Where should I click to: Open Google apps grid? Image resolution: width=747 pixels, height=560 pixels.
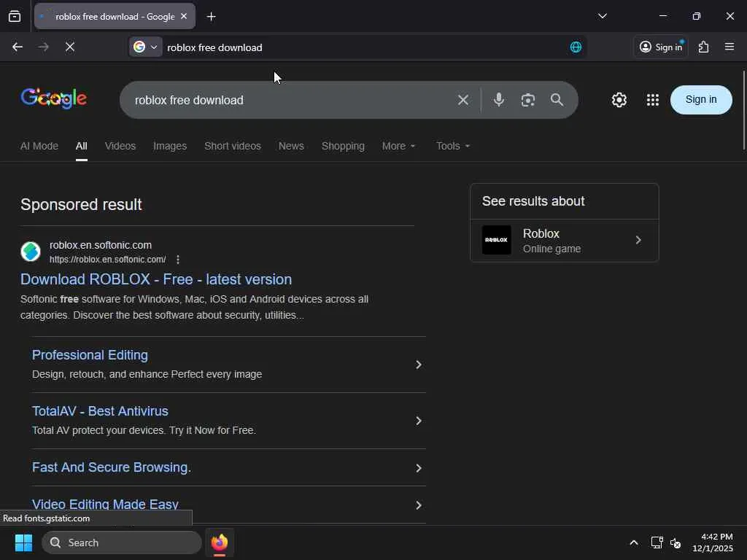coord(652,99)
